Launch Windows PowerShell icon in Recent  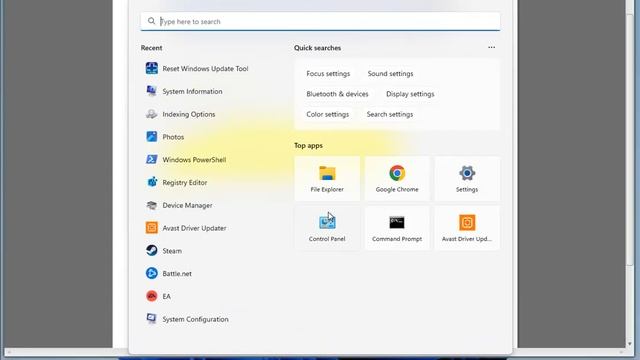(x=151, y=160)
